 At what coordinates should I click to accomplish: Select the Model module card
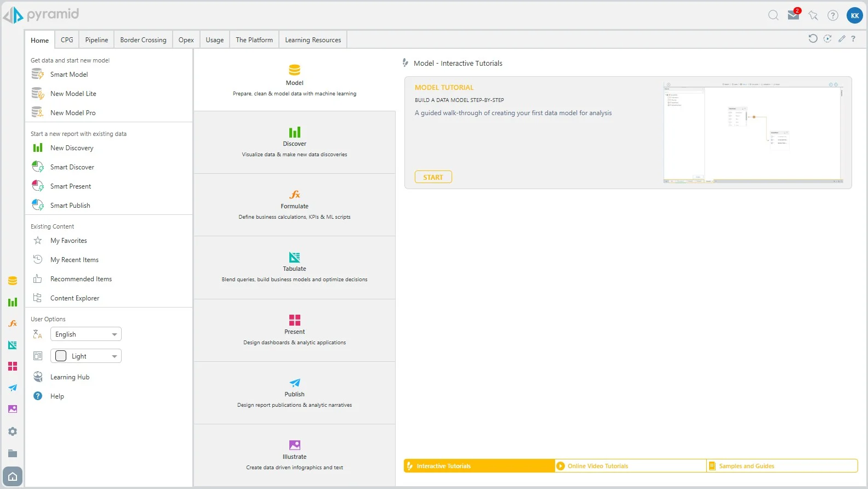point(294,80)
